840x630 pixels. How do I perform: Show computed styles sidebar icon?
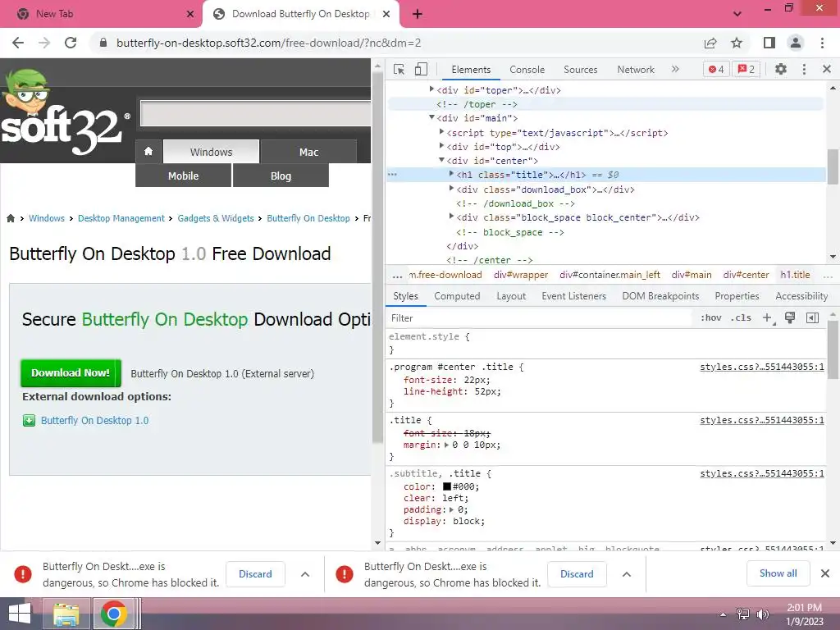click(812, 318)
